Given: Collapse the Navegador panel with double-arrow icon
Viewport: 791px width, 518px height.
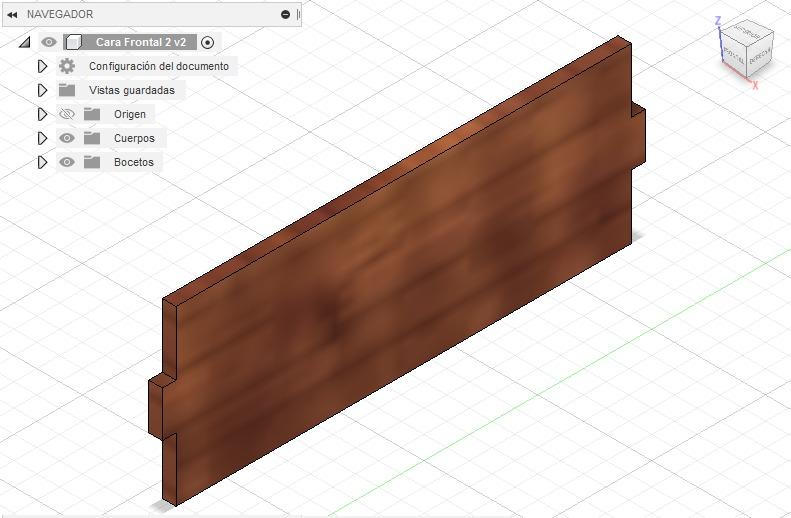Looking at the screenshot, I should (x=12, y=15).
